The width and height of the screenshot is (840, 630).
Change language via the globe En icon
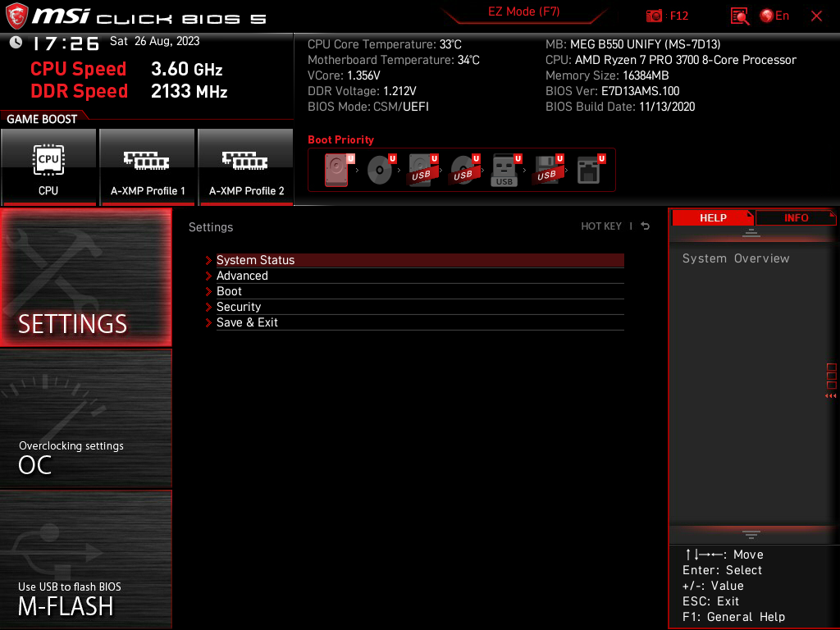[774, 16]
